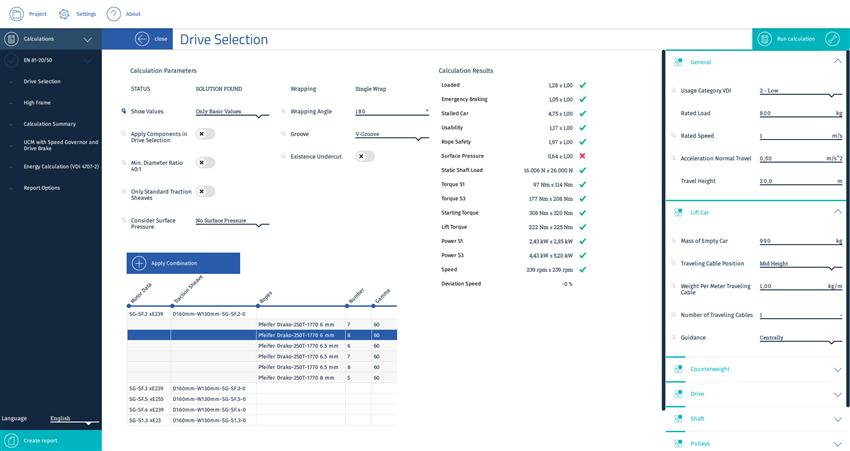
Task: Open the Usage Category VDI dropdown
Action: [799, 90]
